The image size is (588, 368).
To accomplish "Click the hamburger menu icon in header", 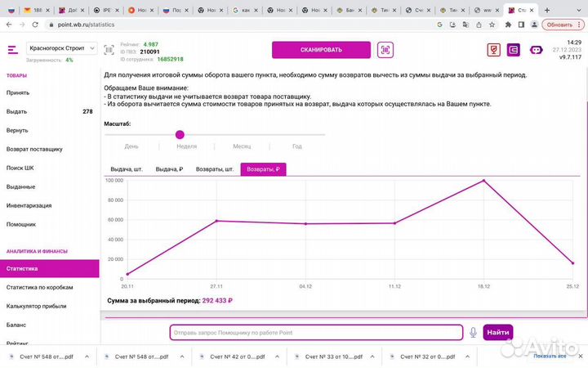I will point(12,49).
